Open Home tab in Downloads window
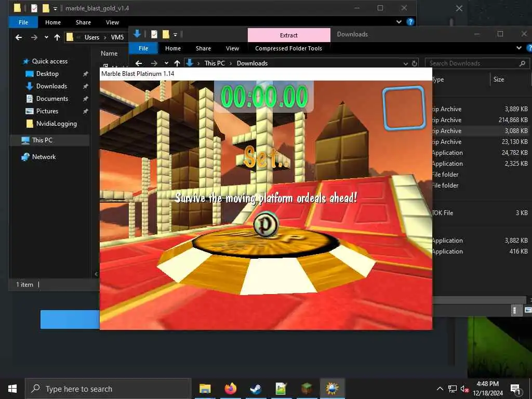The width and height of the screenshot is (532, 399). [173, 48]
